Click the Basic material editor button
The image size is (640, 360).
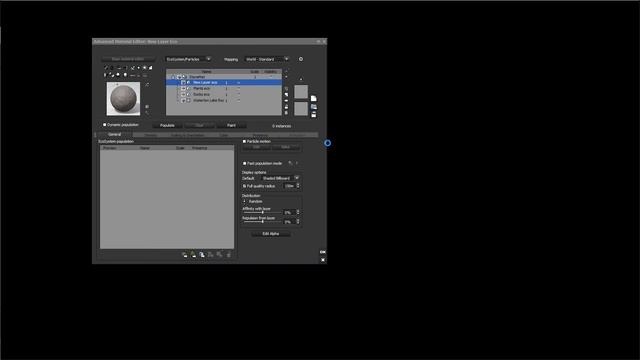click(128, 59)
